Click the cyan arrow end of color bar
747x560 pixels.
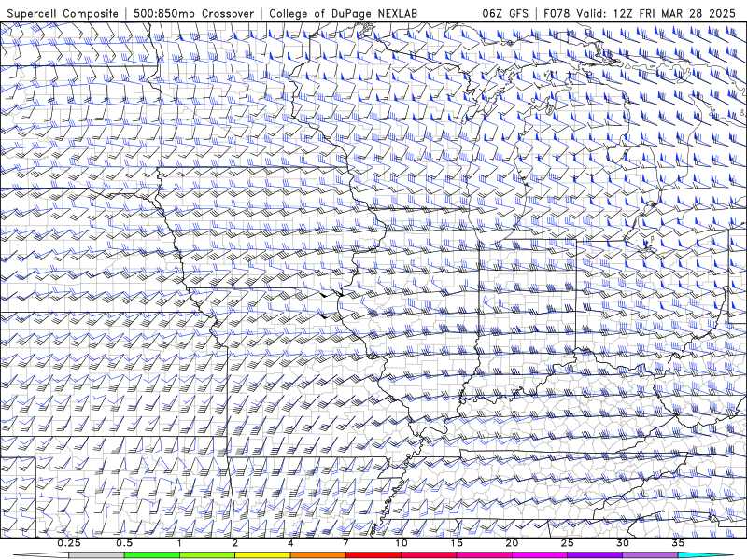click(x=706, y=555)
